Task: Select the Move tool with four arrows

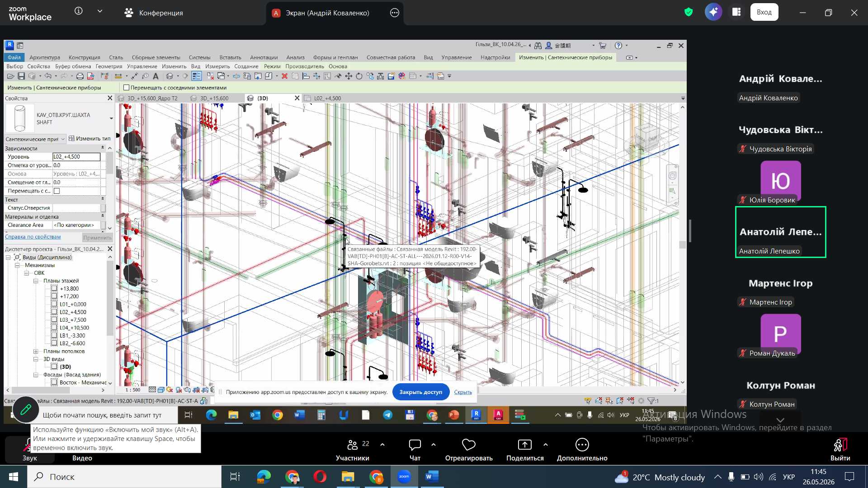Action: point(349,76)
